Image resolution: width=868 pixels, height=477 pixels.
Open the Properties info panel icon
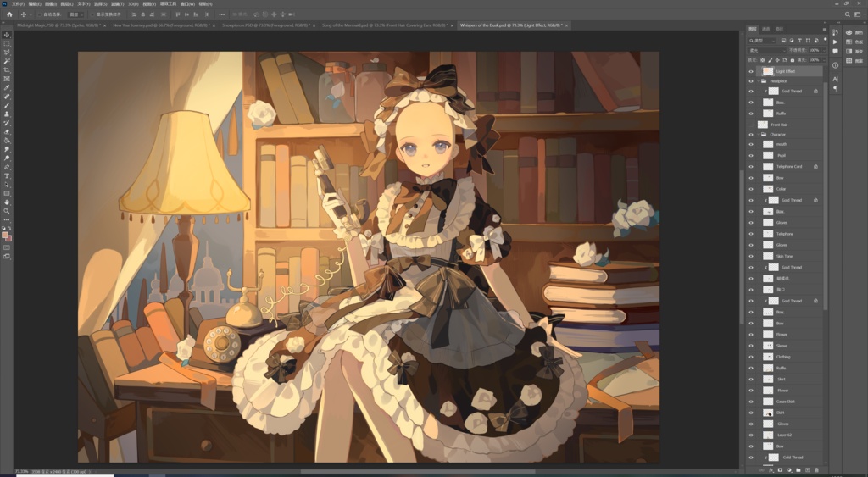pos(835,65)
